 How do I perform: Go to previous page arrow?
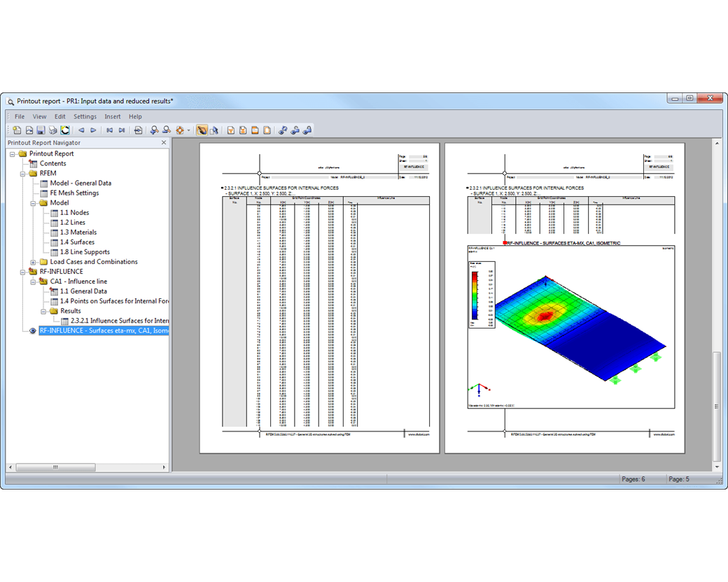point(81,130)
